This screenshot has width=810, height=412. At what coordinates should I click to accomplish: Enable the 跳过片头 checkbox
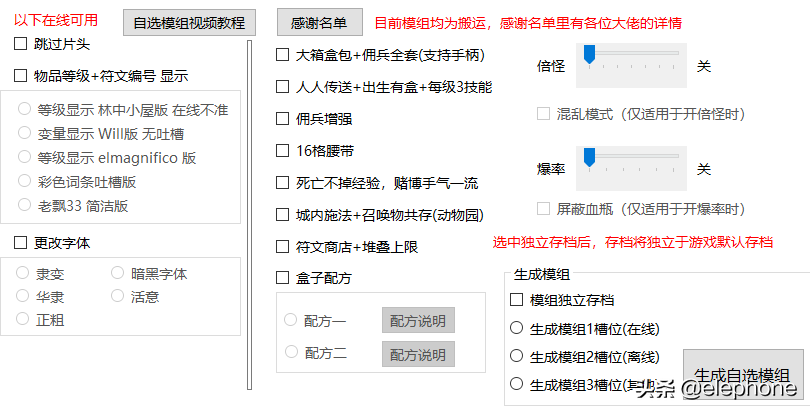pyautogui.click(x=21, y=44)
